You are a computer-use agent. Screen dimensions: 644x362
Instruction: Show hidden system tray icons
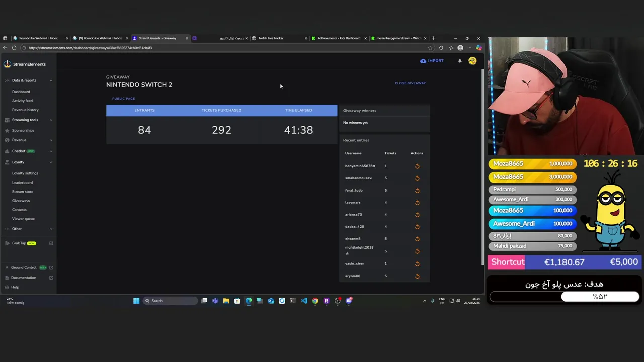[424, 301]
